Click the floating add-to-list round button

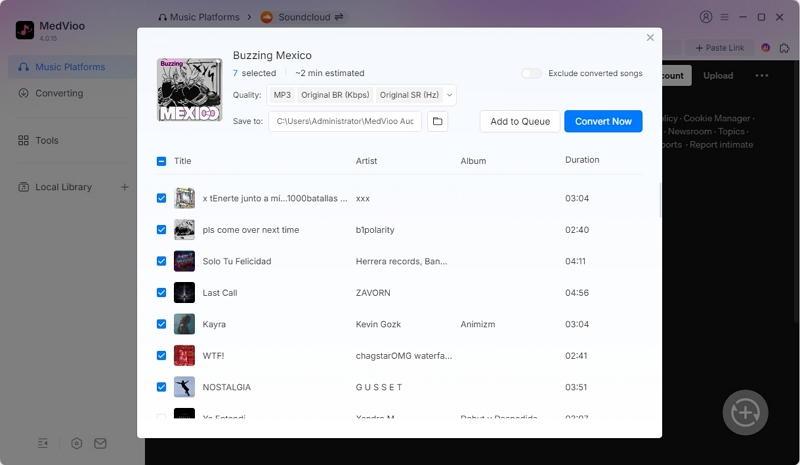pos(745,412)
